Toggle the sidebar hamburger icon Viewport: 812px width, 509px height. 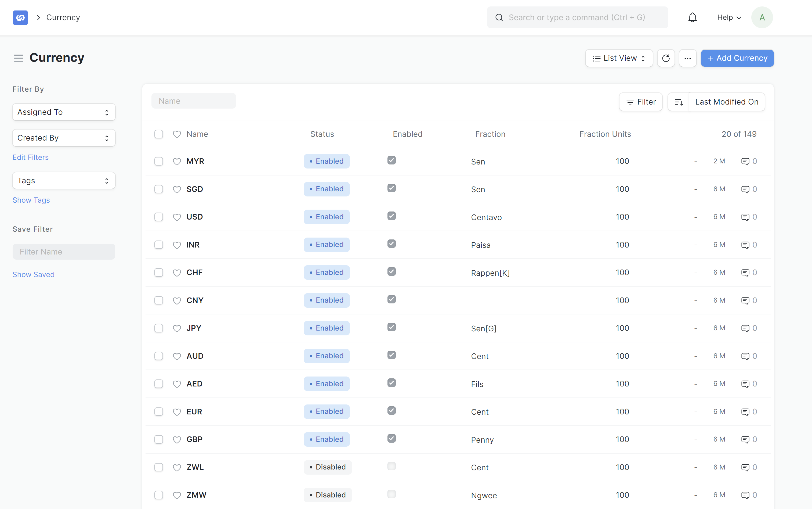pyautogui.click(x=19, y=58)
